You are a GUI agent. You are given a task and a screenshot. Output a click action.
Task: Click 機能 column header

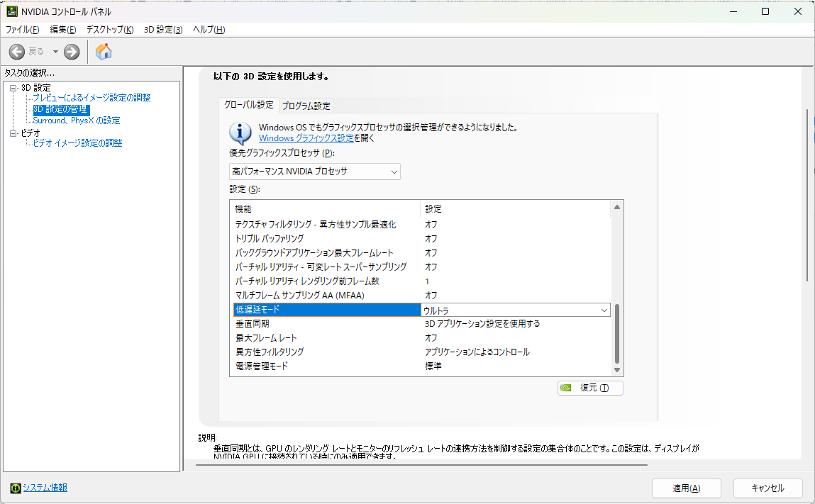pos(326,209)
